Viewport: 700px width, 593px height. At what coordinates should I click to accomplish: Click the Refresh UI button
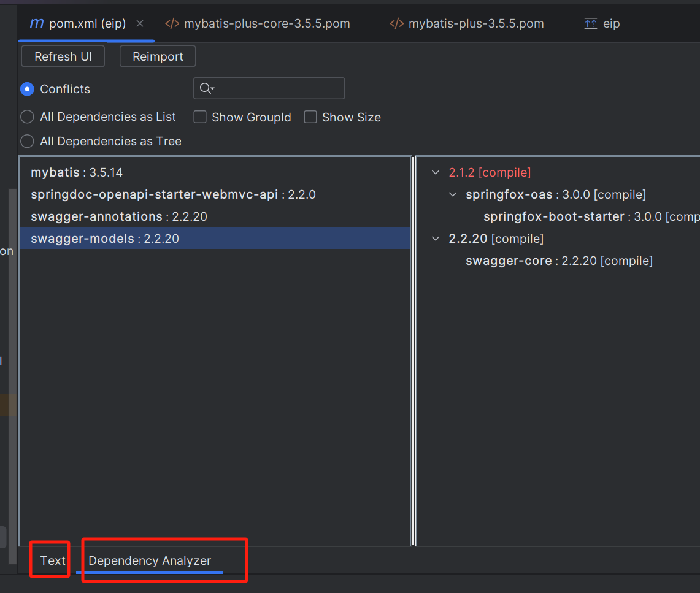(x=63, y=56)
